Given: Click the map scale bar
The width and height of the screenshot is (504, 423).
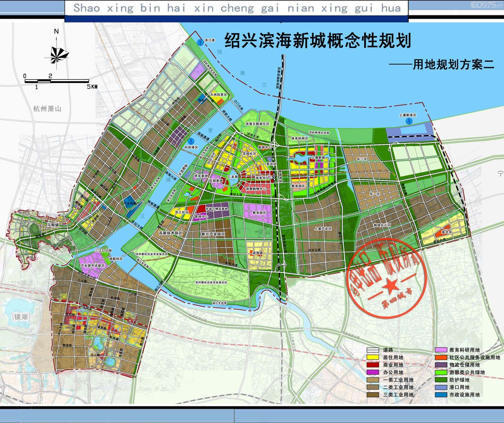Looking at the screenshot, I should point(57,81).
